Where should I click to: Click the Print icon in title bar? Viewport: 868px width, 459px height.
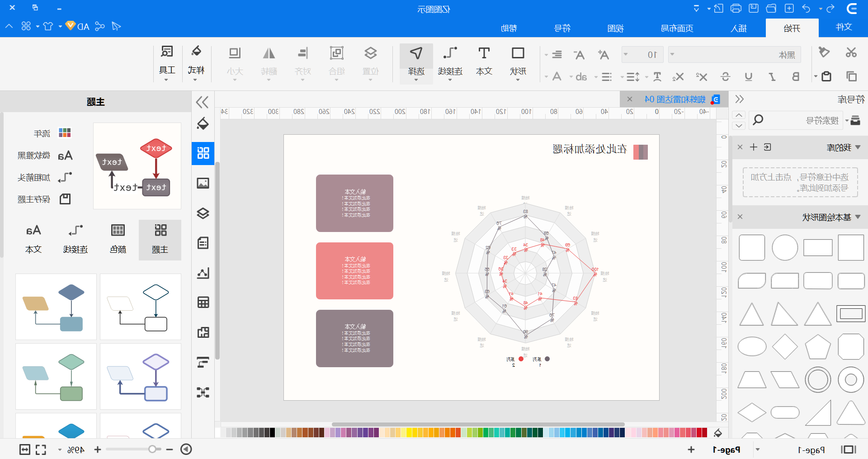[736, 9]
